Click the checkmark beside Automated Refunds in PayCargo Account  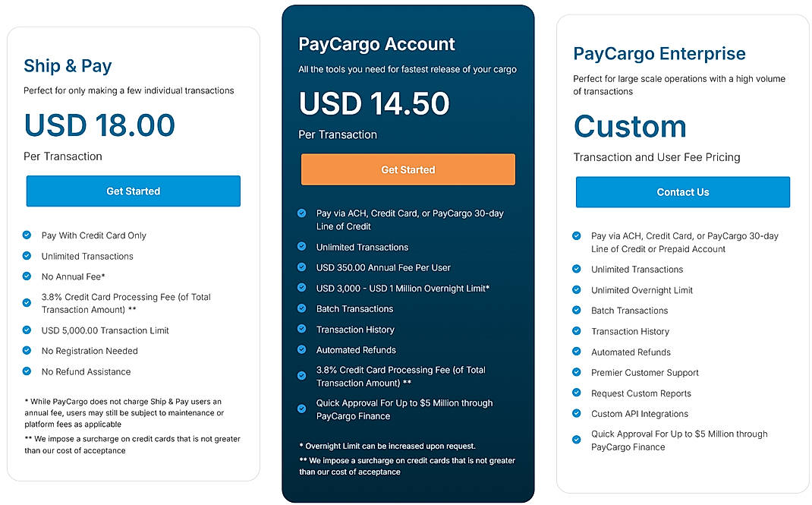pyautogui.click(x=302, y=350)
